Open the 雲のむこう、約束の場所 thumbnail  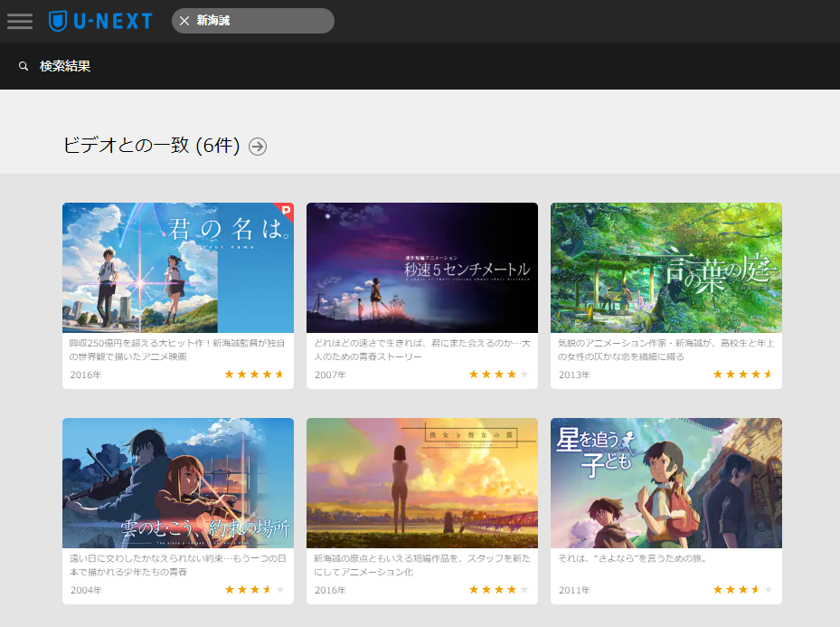tap(178, 483)
